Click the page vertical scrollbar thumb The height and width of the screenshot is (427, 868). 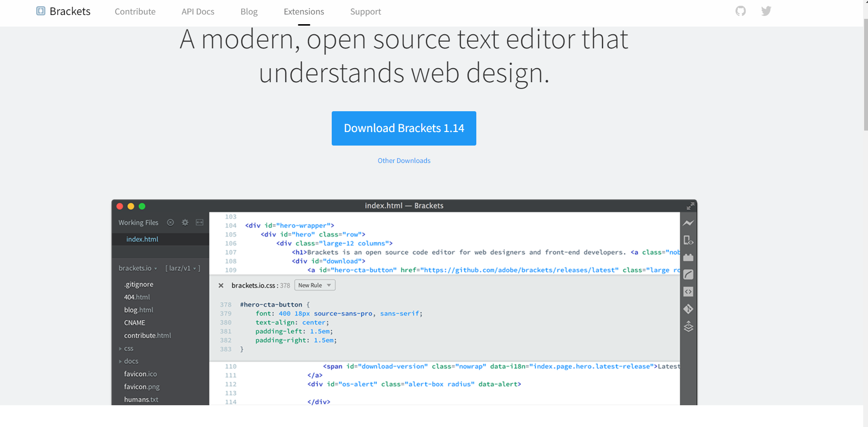point(866,73)
